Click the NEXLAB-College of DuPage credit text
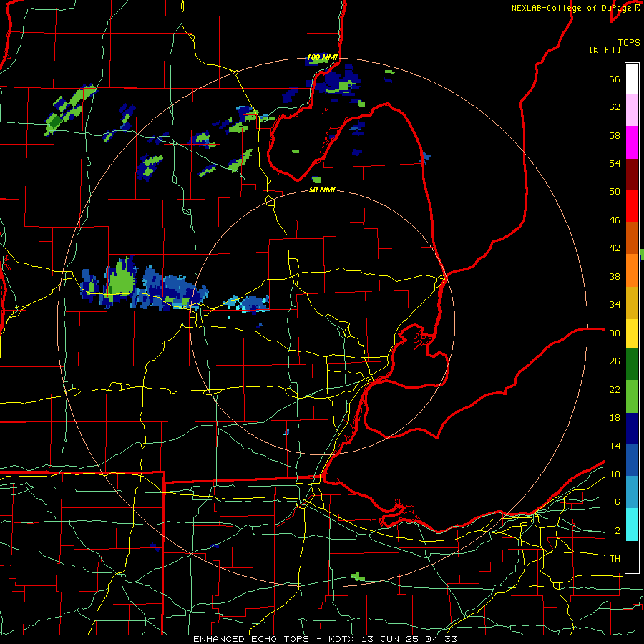Viewport: 644px width, 644px height. pos(572,8)
